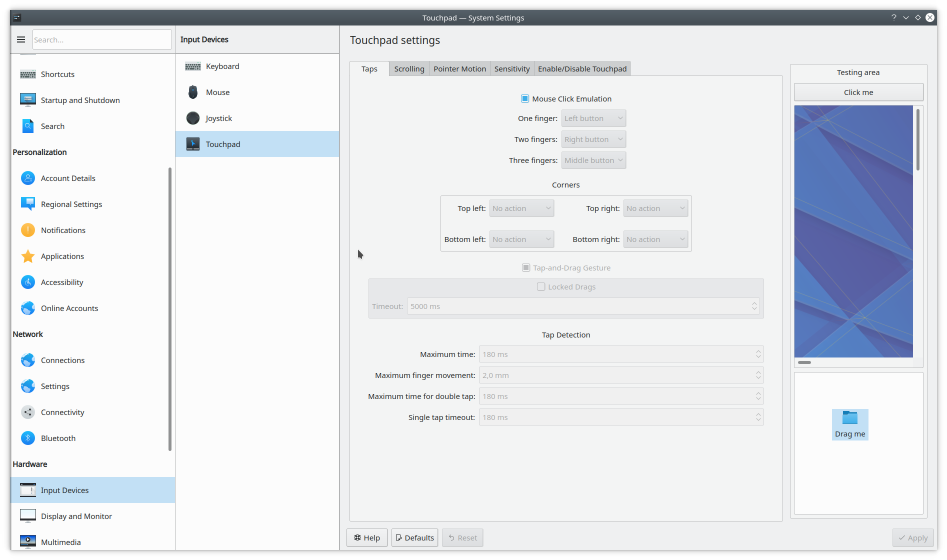Click the Joystick device icon

click(x=193, y=118)
